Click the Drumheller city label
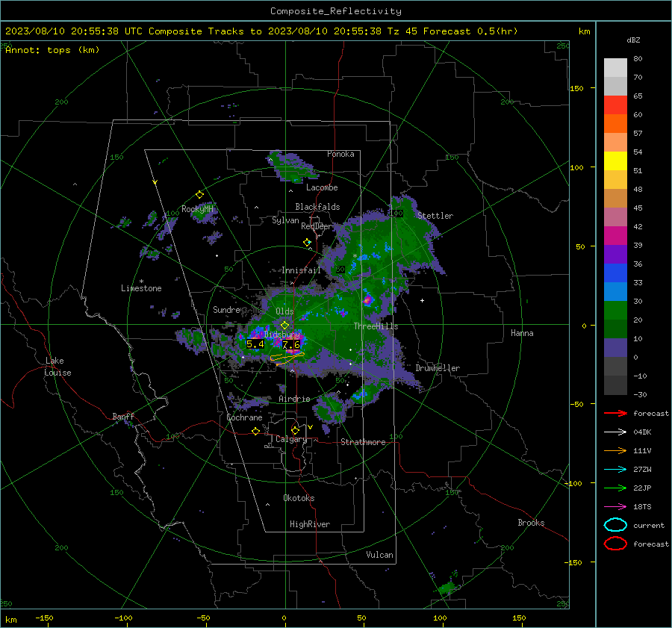Viewport: 672px width, 628px height. (x=438, y=368)
